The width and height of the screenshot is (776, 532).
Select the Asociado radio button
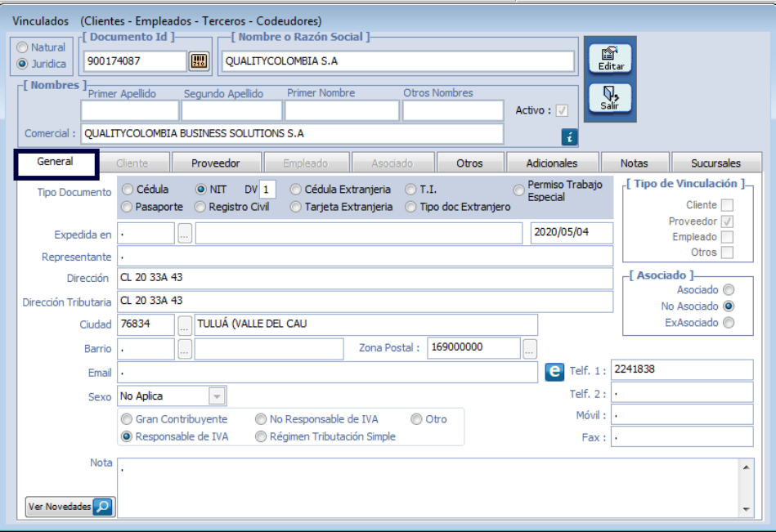729,290
